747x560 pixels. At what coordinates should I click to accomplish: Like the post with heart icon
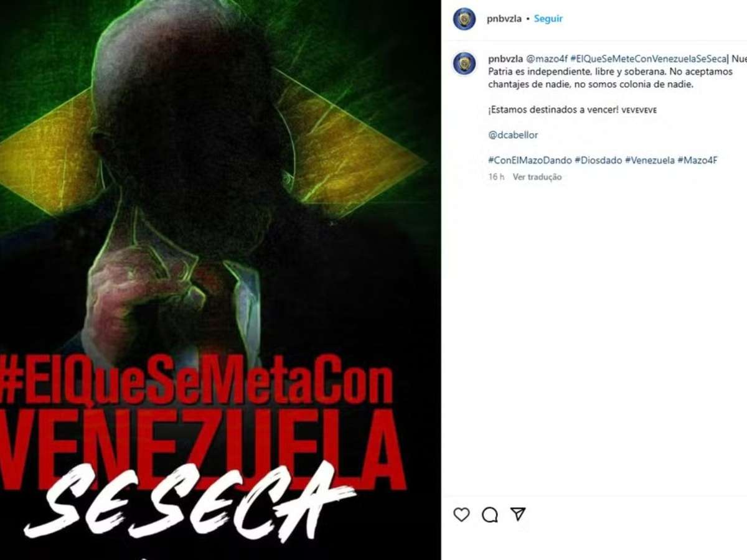pyautogui.click(x=461, y=515)
